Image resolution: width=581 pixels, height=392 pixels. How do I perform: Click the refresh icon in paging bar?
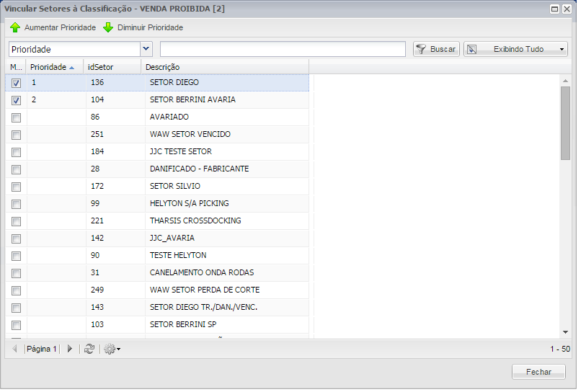89,349
